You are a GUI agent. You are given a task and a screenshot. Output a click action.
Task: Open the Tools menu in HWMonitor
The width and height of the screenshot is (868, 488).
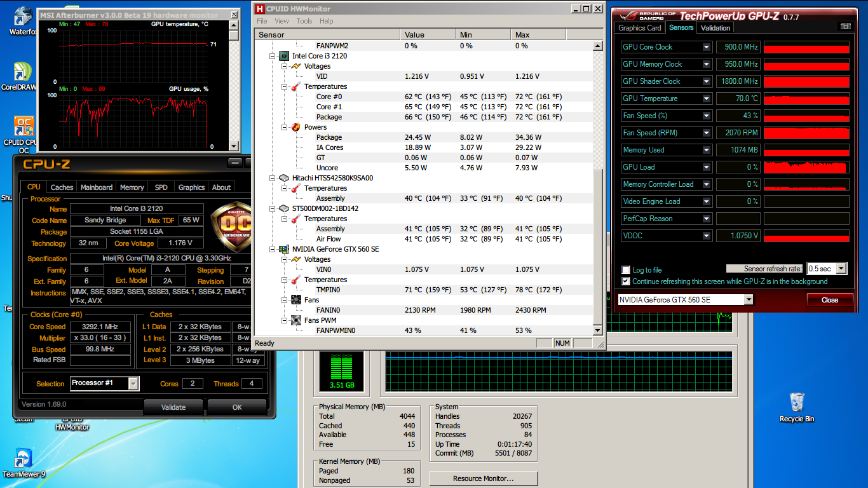[x=304, y=21]
